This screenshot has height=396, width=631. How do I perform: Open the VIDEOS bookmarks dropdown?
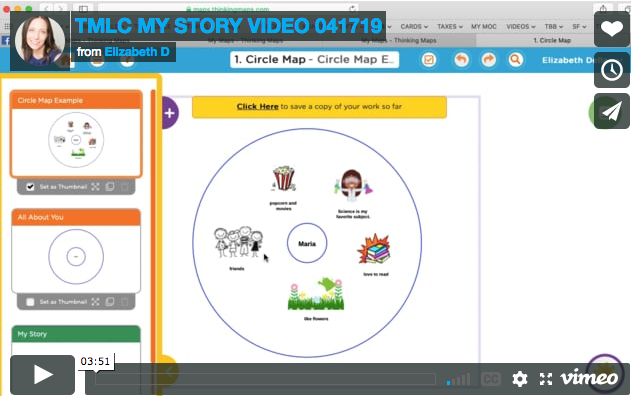pyautogui.click(x=521, y=27)
